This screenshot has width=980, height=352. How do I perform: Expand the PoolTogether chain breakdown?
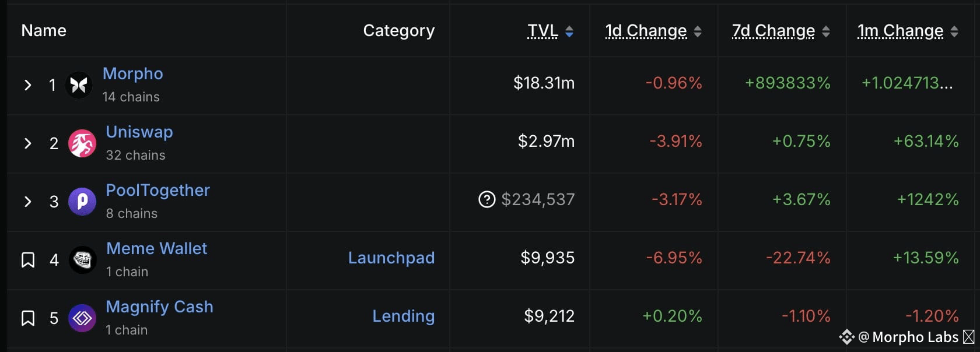tap(27, 202)
